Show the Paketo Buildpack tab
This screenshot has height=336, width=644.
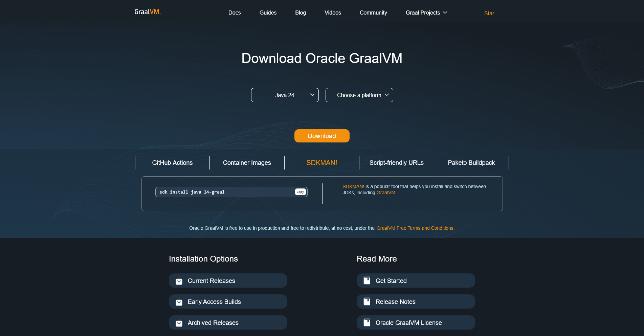click(x=471, y=163)
